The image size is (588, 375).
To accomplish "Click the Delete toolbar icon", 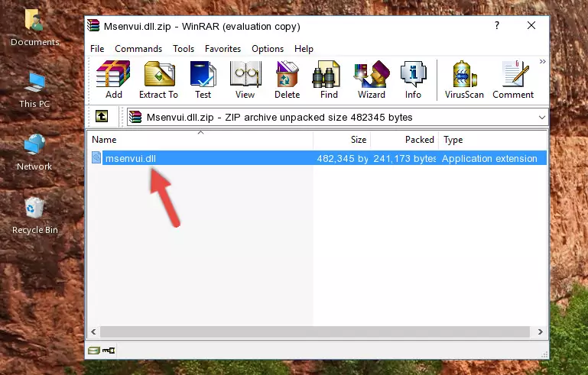I will [x=287, y=79].
